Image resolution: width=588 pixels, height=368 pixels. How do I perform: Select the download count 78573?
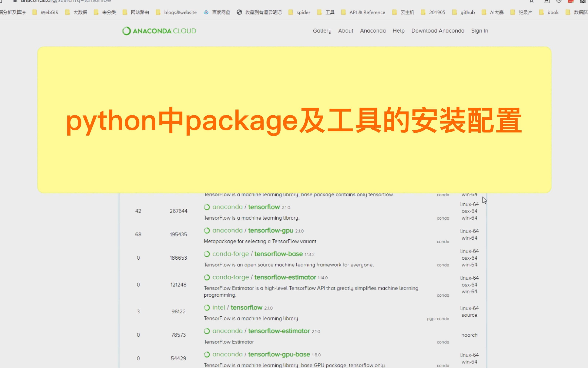[178, 335]
